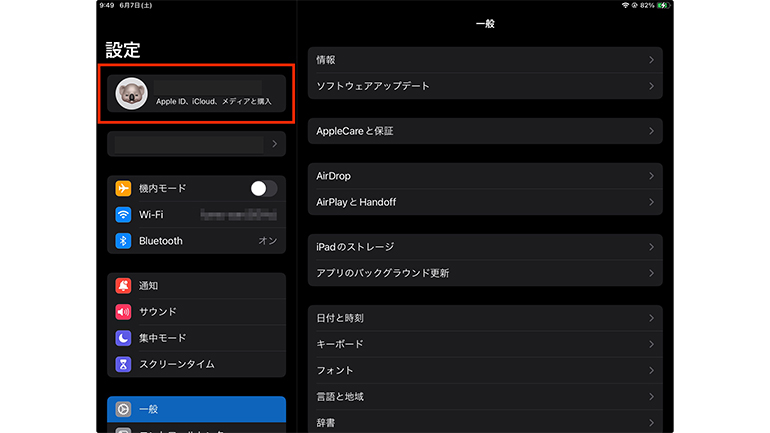Toggle the 機内モード switch

click(264, 189)
